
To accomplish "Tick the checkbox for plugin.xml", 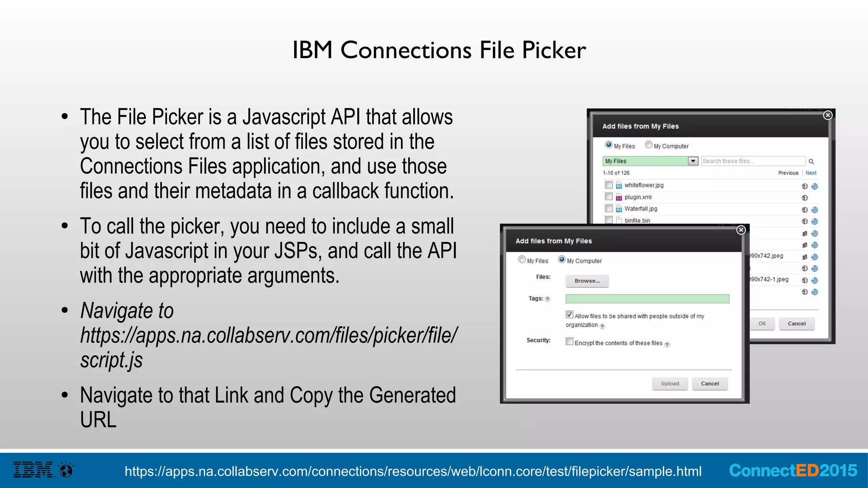I will [609, 197].
